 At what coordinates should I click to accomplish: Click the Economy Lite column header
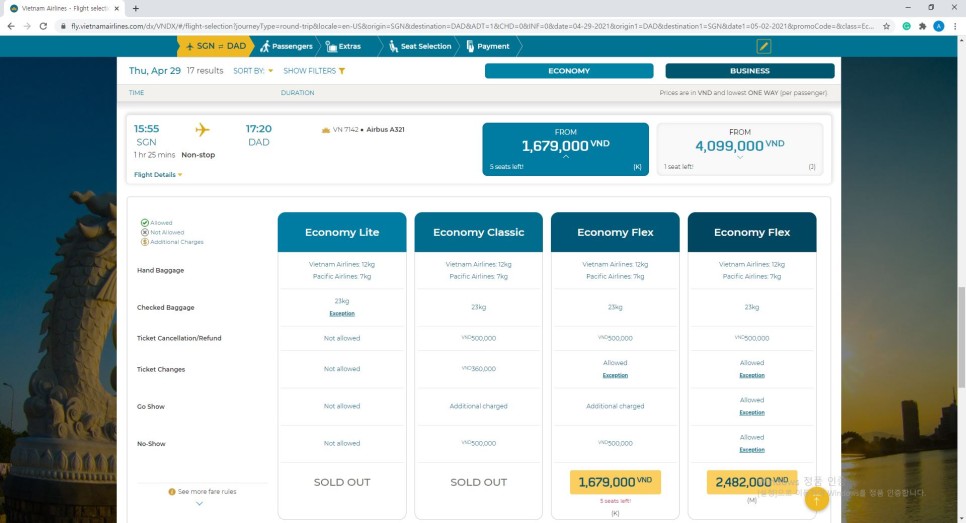pyautogui.click(x=342, y=232)
